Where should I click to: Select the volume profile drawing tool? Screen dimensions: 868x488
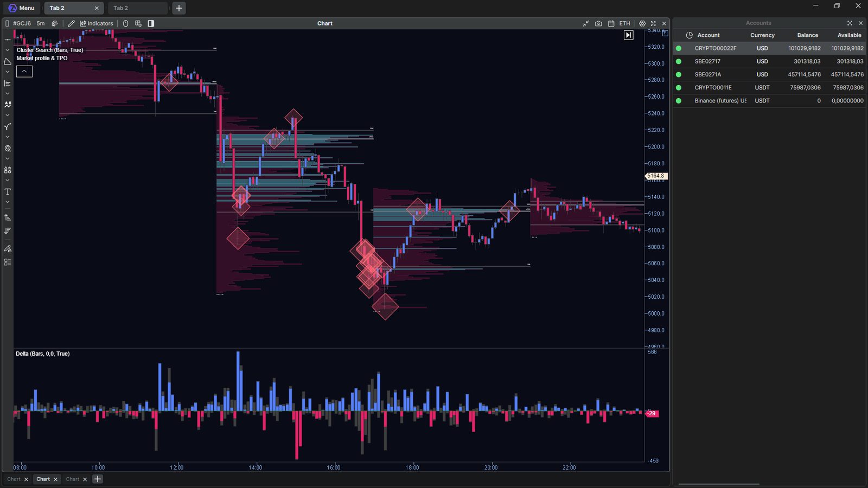8,83
